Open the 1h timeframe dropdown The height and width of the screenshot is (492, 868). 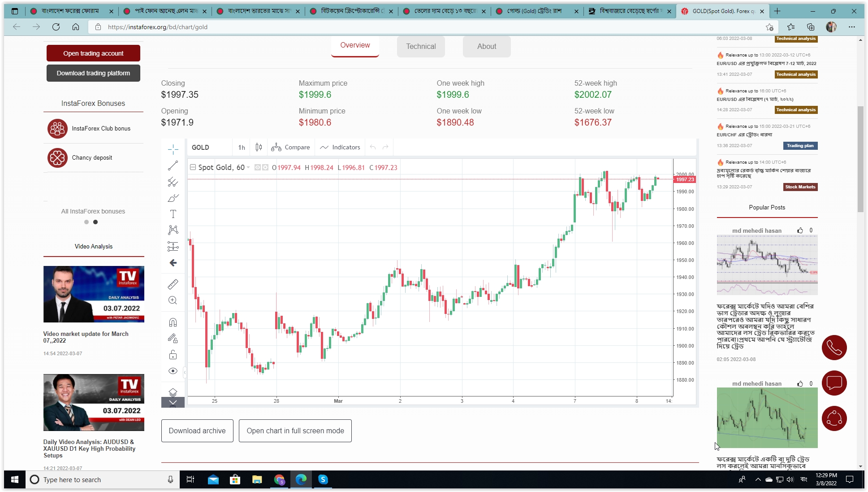click(242, 147)
